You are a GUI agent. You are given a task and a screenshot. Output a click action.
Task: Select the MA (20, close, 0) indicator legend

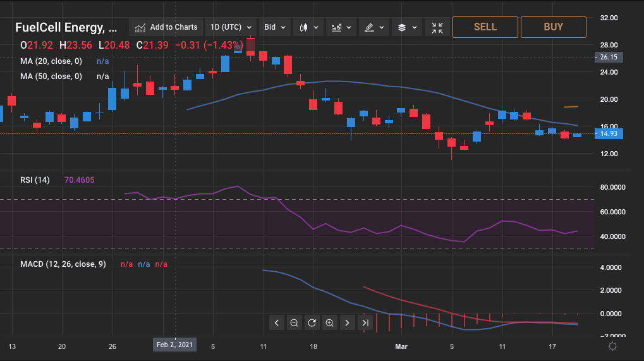tap(51, 61)
